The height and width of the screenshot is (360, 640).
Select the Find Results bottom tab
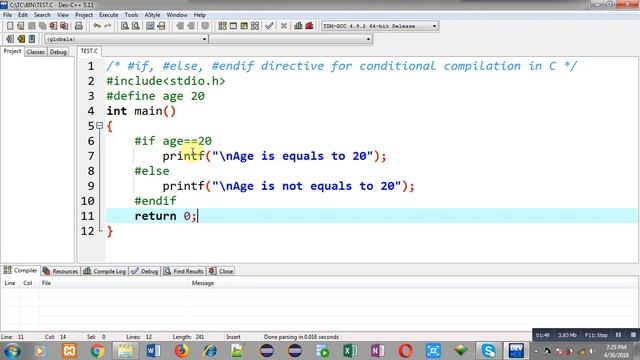point(183,271)
